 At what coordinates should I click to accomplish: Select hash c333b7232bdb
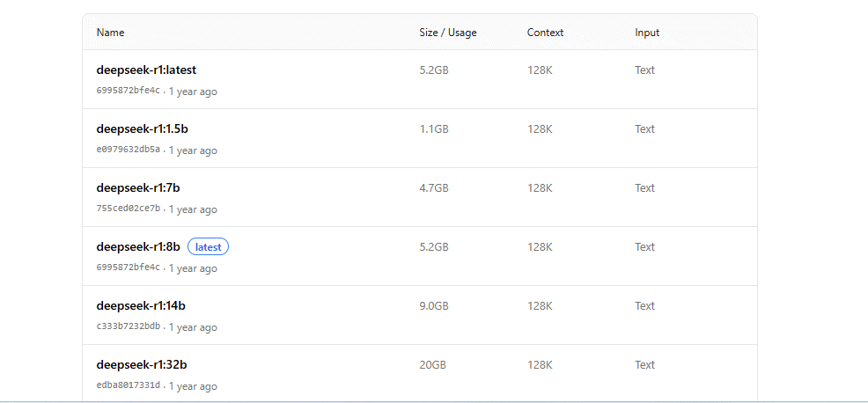(x=129, y=326)
